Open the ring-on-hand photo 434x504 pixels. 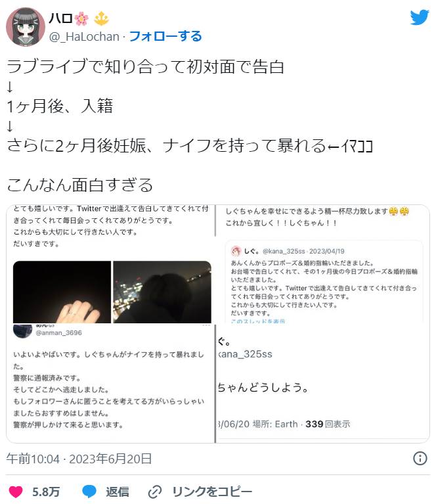62,292
